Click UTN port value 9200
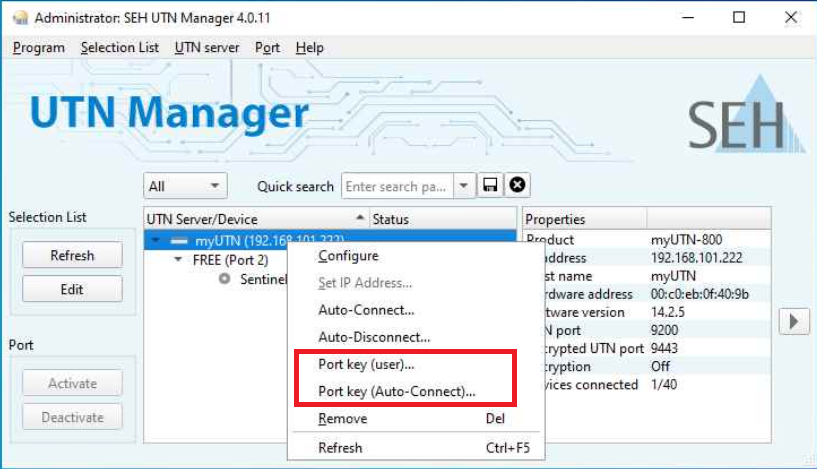This screenshot has width=817, height=469. pyautogui.click(x=664, y=330)
